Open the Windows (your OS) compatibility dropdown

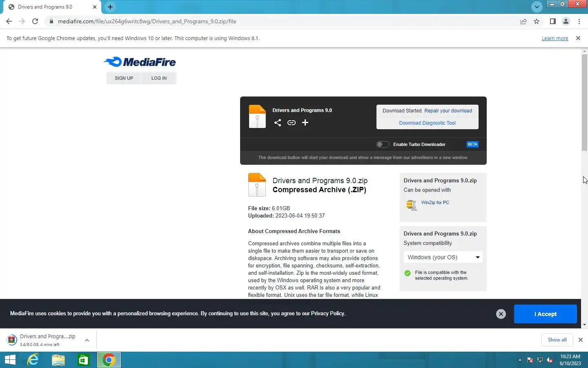coord(443,257)
